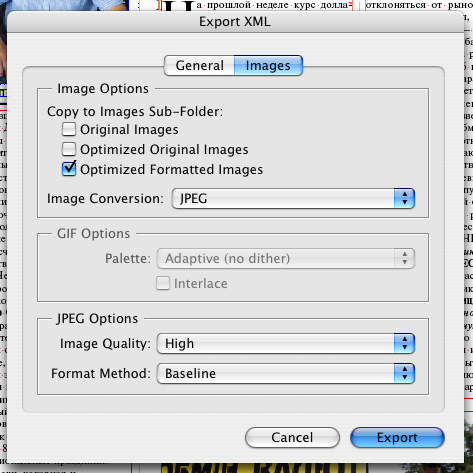Enable the Original Images checkbox
The width and height of the screenshot is (473, 473).
coord(69,129)
